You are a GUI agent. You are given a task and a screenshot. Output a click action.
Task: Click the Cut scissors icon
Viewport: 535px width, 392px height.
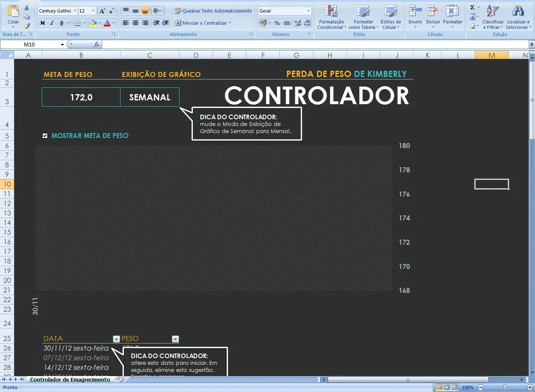point(27,8)
